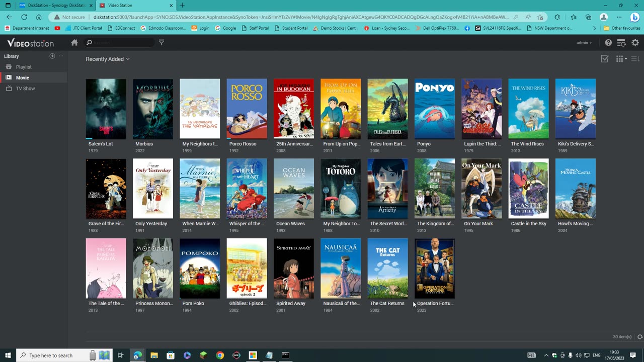
Task: Open My Neighbor Totoro poster
Action: coord(341,189)
